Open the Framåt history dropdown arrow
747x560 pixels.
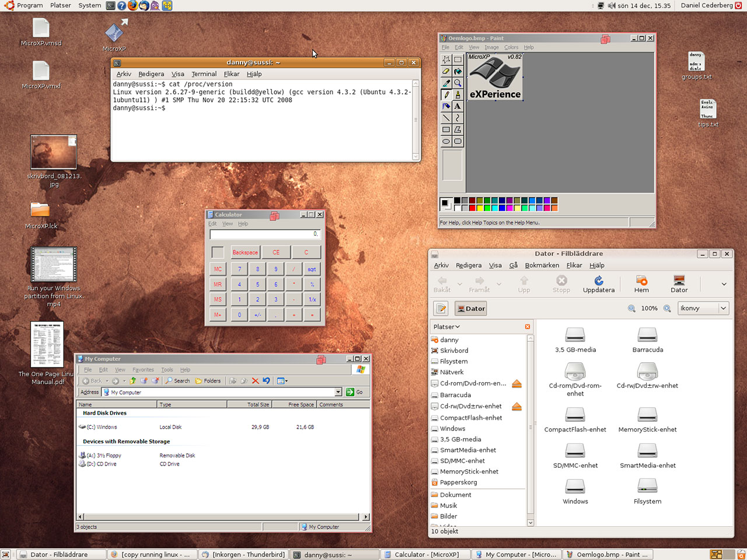point(498,284)
